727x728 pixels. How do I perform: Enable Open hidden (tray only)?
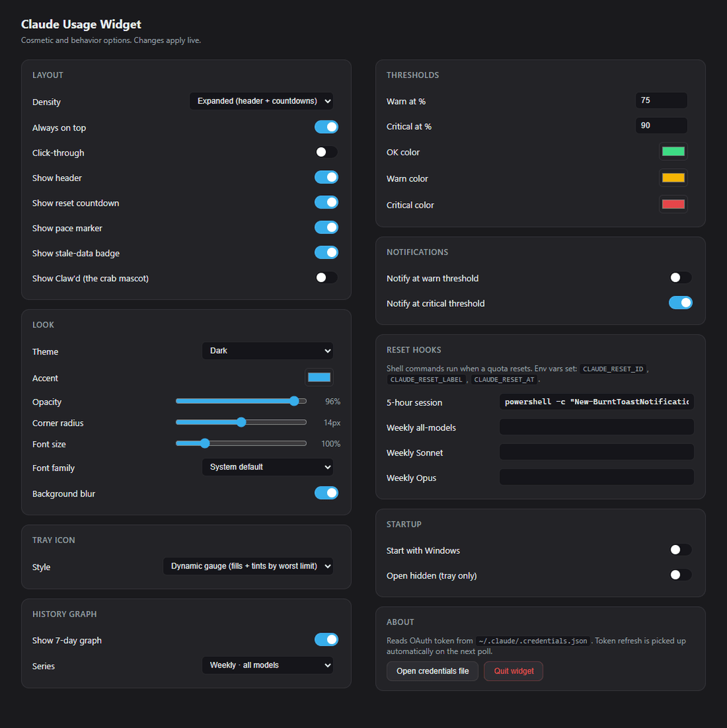681,575
